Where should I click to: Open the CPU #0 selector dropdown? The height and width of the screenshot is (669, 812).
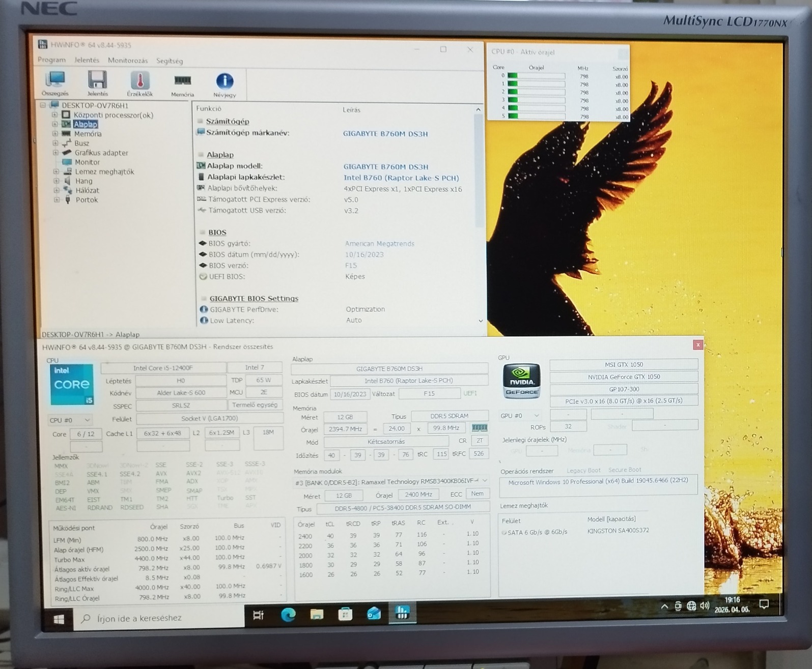(70, 420)
